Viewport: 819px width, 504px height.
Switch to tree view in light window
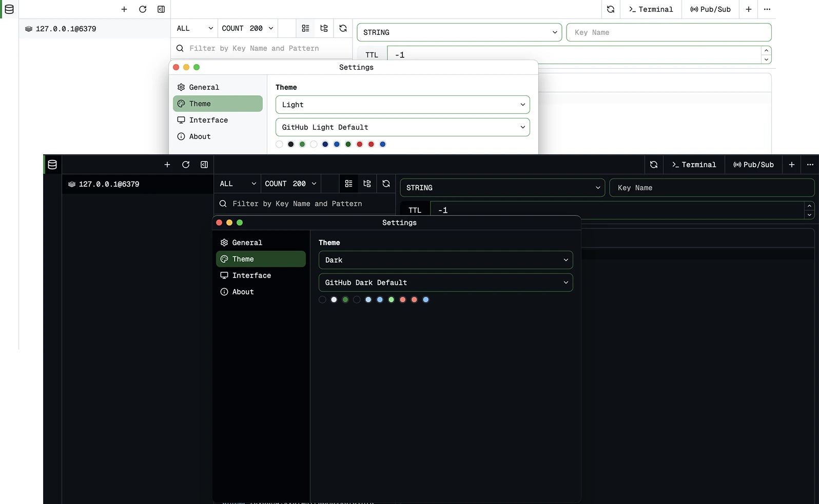324,28
